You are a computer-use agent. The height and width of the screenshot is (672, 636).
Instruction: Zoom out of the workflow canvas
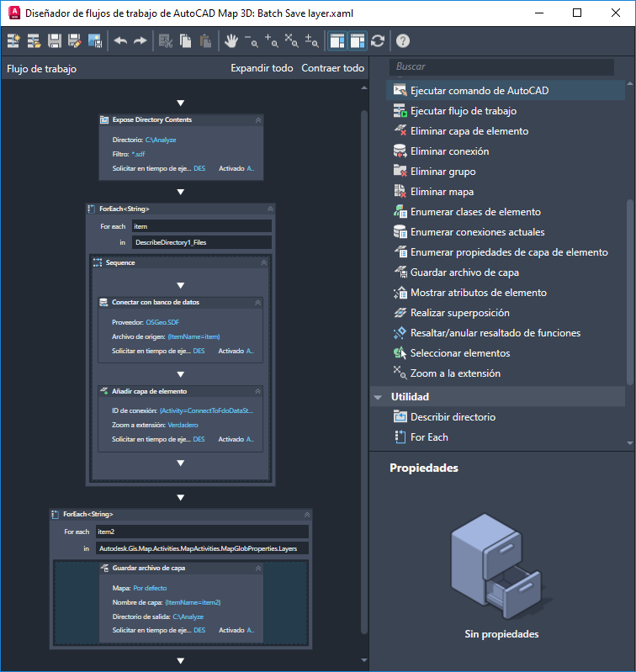252,41
